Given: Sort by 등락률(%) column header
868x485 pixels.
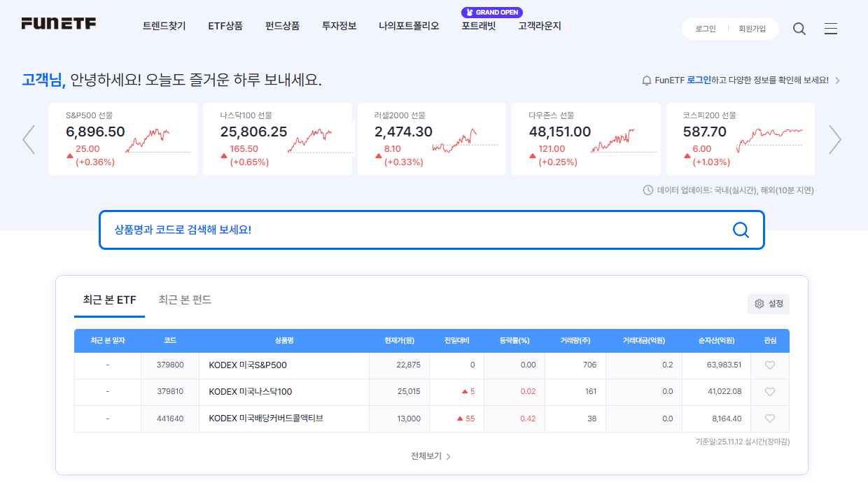Looking at the screenshot, I should 514,341.
